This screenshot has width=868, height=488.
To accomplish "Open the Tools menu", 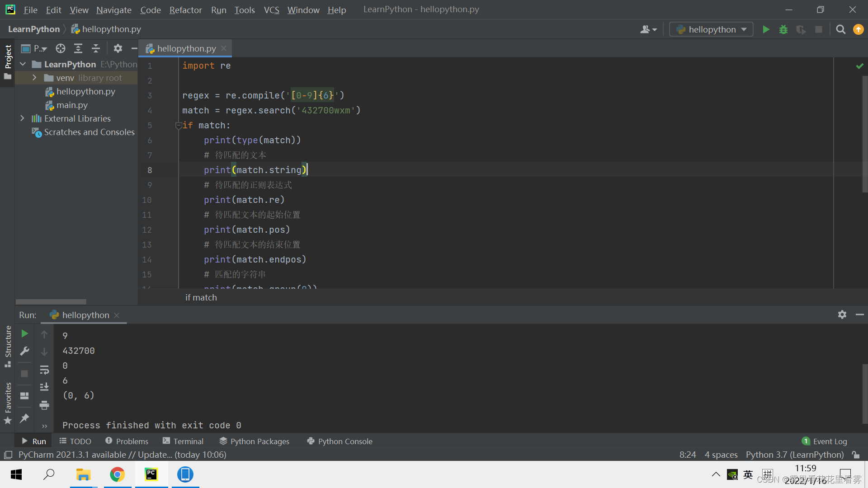I will pyautogui.click(x=245, y=9).
